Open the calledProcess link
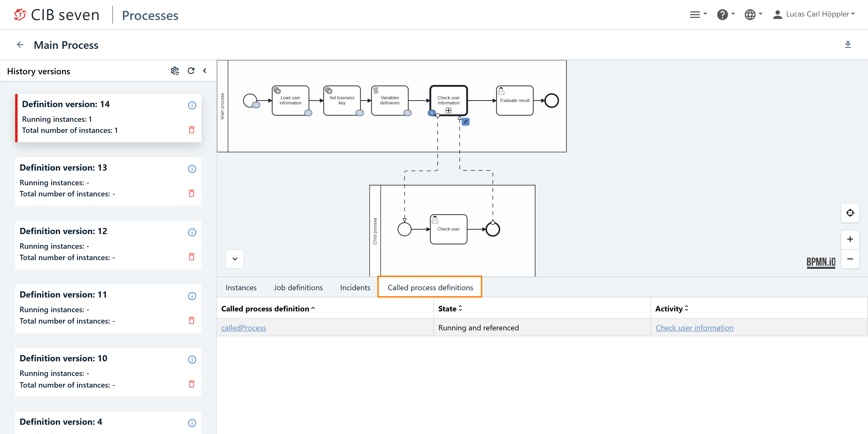The image size is (868, 434). point(243,328)
